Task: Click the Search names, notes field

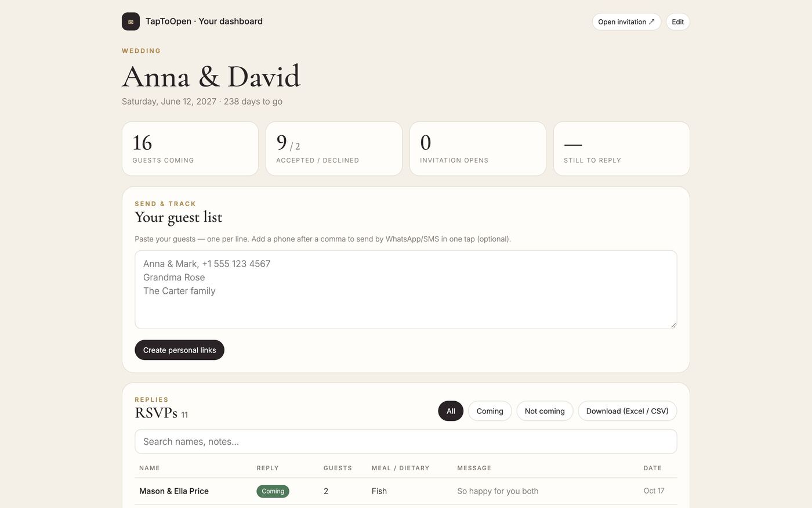Action: point(406,441)
